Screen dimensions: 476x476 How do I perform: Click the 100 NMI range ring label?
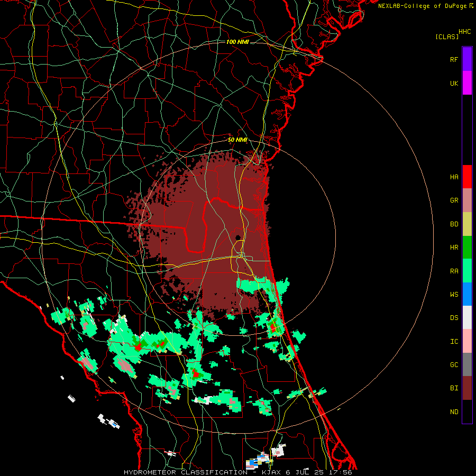pos(237,42)
